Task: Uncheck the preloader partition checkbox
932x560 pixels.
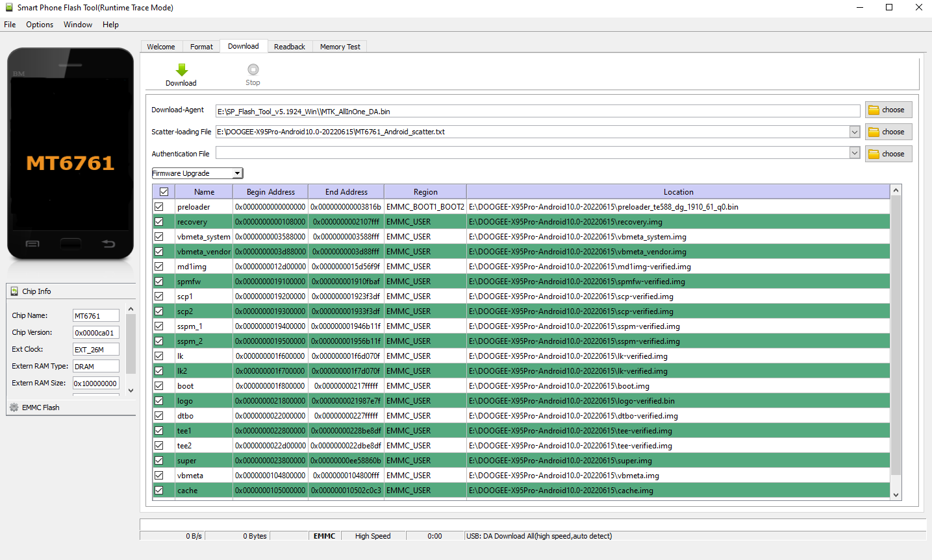Action: pyautogui.click(x=158, y=206)
